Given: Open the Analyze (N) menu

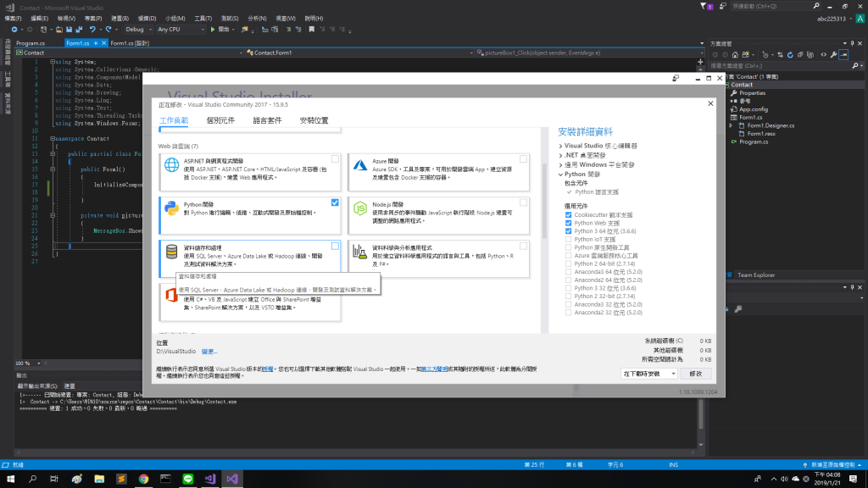Looking at the screenshot, I should (x=257, y=19).
